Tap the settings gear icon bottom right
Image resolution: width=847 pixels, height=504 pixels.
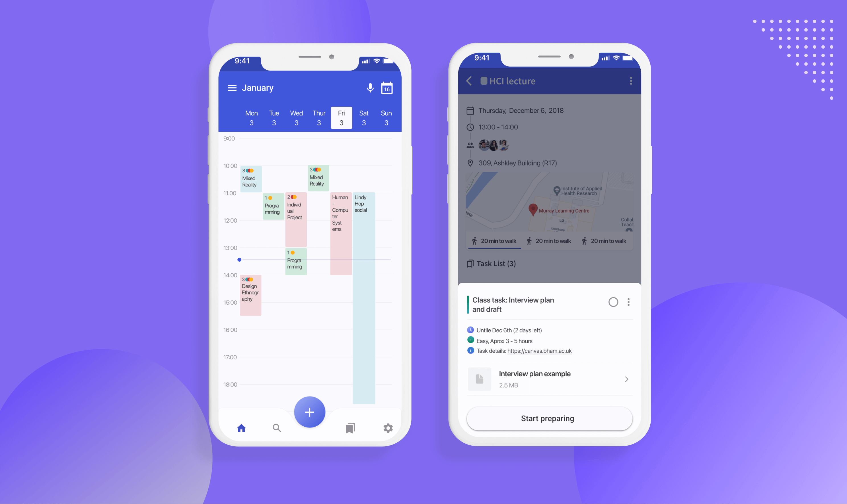(x=388, y=428)
